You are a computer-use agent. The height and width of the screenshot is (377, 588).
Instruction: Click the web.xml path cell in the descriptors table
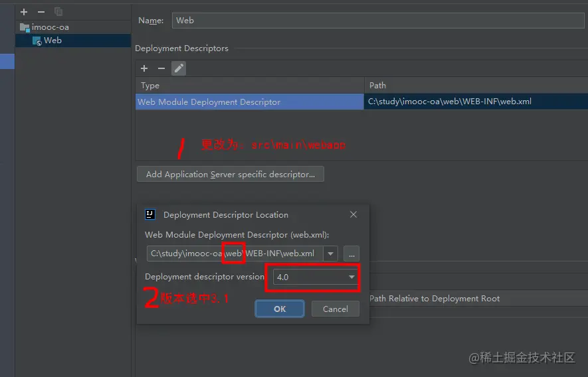476,102
